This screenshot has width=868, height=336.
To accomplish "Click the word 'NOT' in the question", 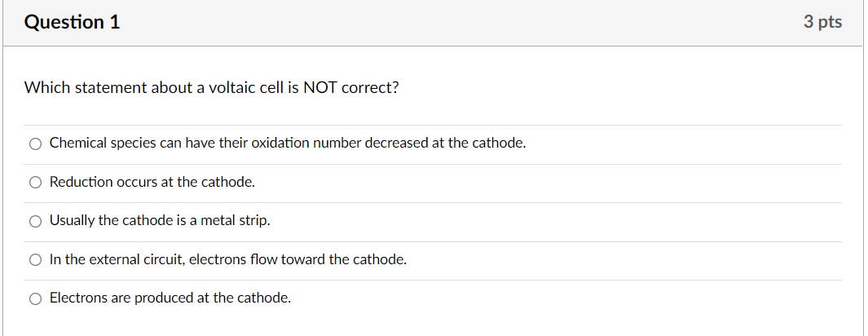I will click(x=320, y=87).
